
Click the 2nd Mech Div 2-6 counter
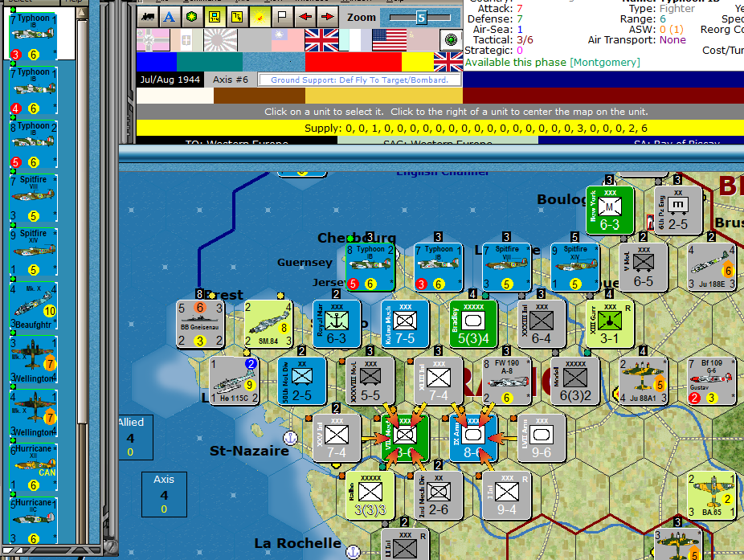click(x=439, y=496)
